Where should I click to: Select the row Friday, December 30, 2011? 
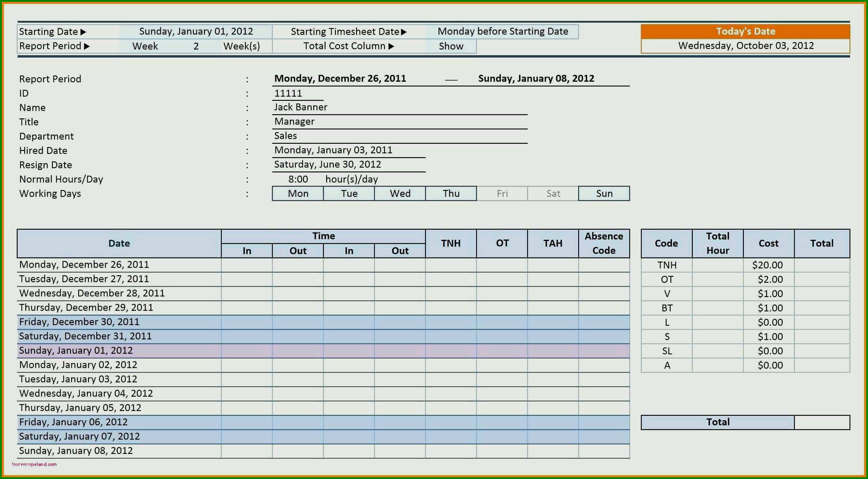point(324,322)
